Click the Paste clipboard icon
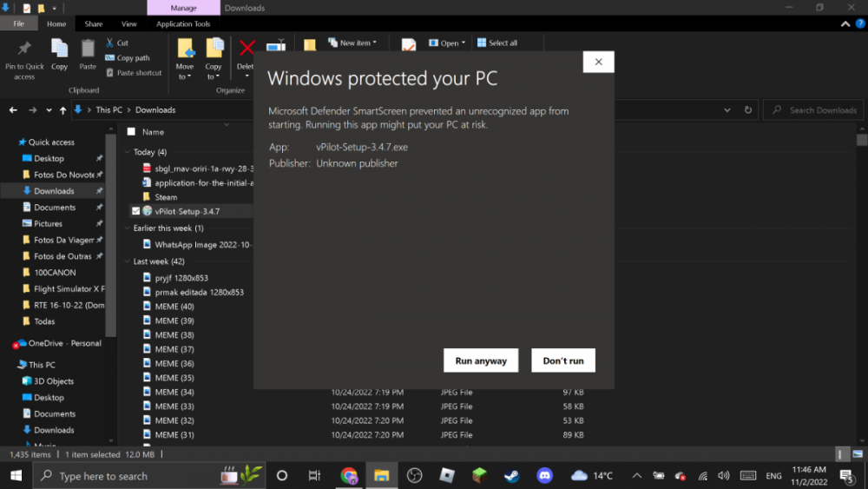 (88, 49)
